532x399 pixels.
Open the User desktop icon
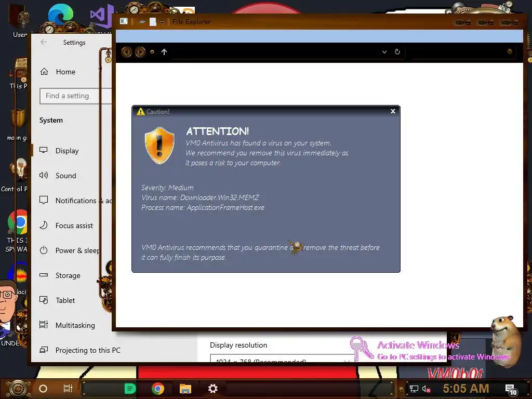20,21
